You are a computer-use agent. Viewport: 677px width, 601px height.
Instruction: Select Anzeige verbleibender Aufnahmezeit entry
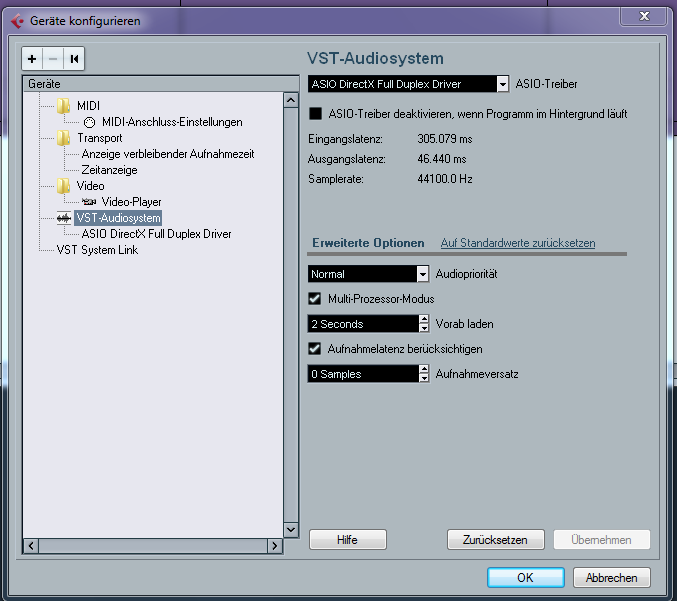[x=168, y=154]
